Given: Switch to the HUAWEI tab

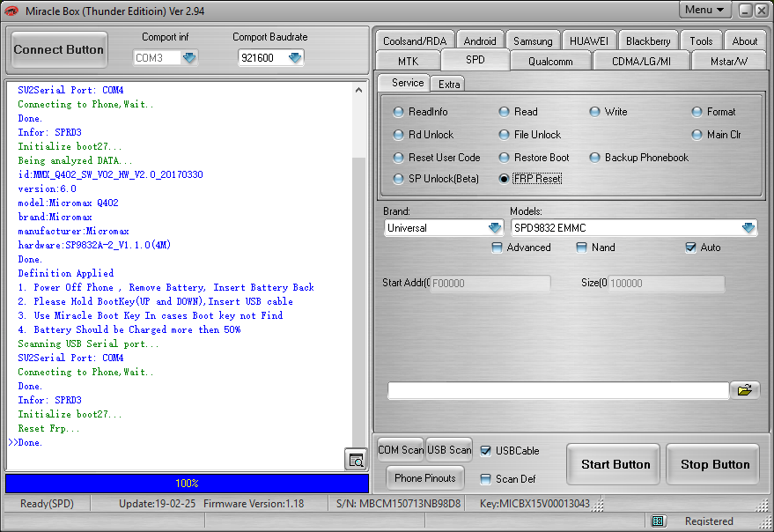Looking at the screenshot, I should pos(589,41).
